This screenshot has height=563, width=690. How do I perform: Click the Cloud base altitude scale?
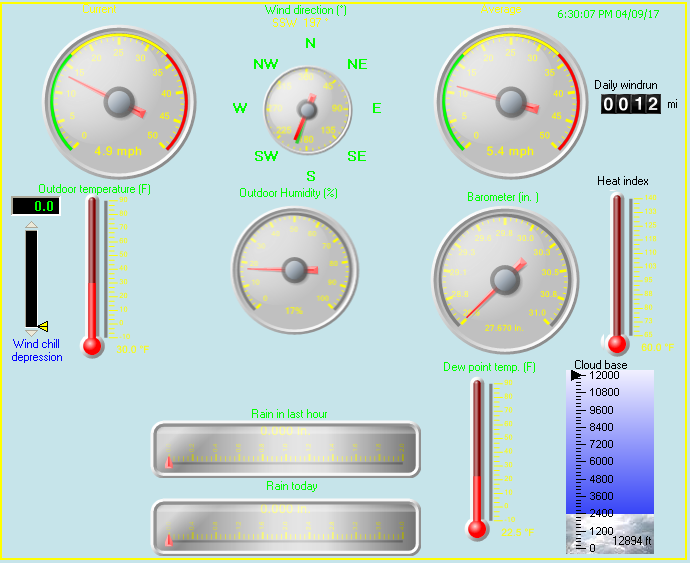(609, 461)
